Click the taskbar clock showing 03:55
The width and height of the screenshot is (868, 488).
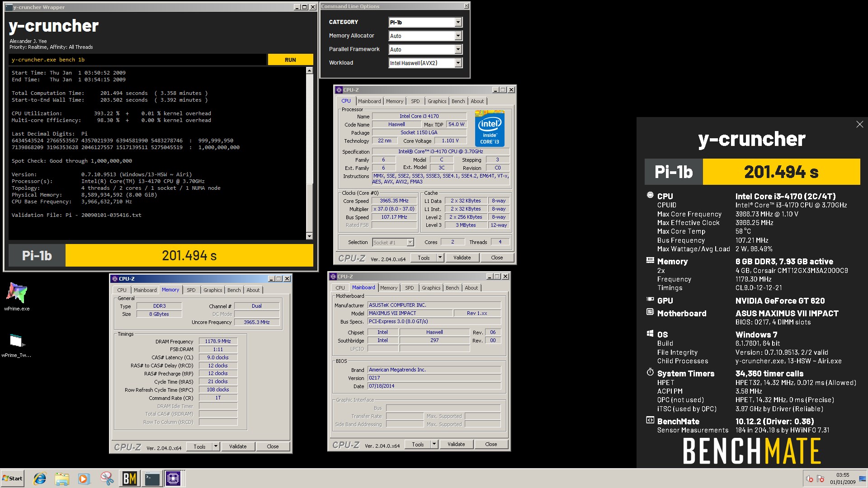point(843,479)
